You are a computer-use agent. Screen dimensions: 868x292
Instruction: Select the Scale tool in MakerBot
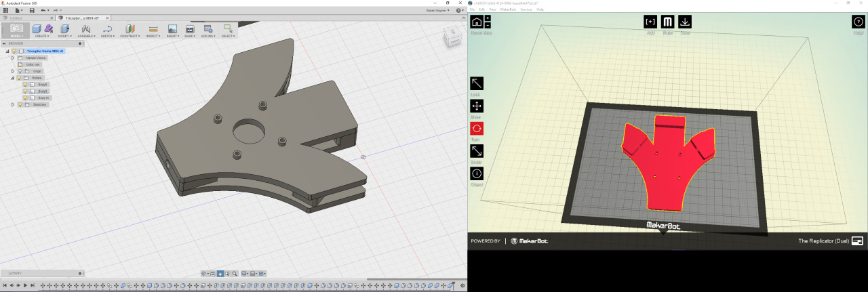click(477, 150)
